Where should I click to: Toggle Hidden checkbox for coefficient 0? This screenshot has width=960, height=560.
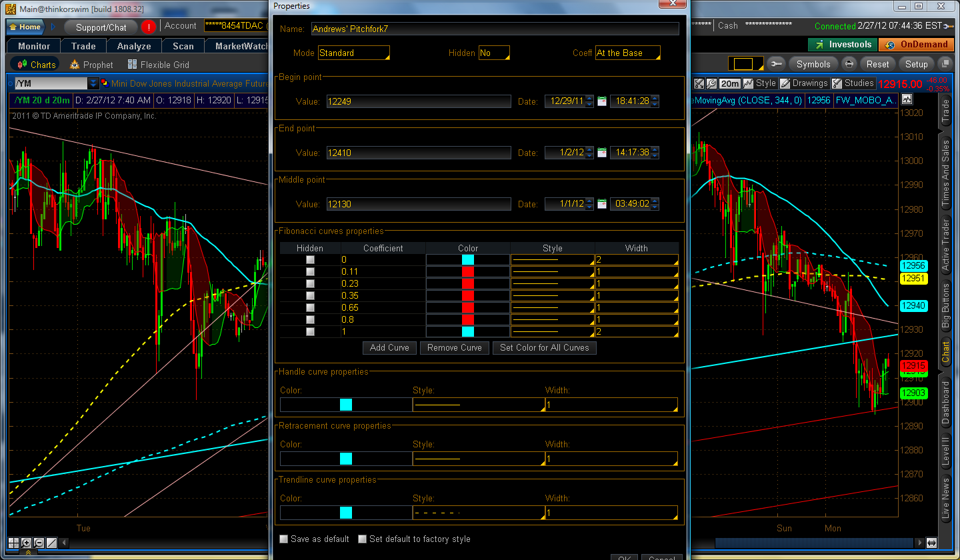click(x=310, y=259)
